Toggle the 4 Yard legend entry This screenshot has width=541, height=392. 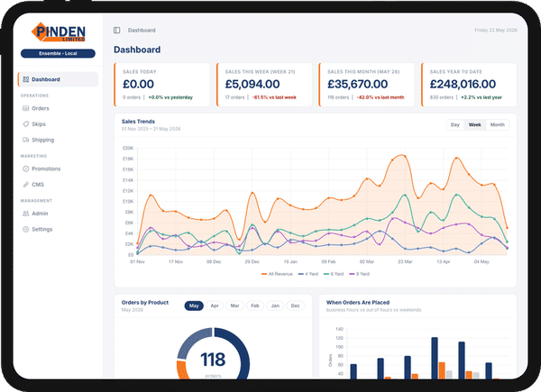point(308,274)
